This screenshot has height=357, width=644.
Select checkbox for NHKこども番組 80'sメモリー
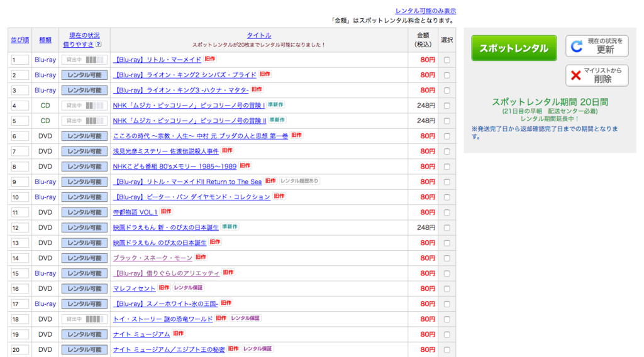[x=447, y=167]
